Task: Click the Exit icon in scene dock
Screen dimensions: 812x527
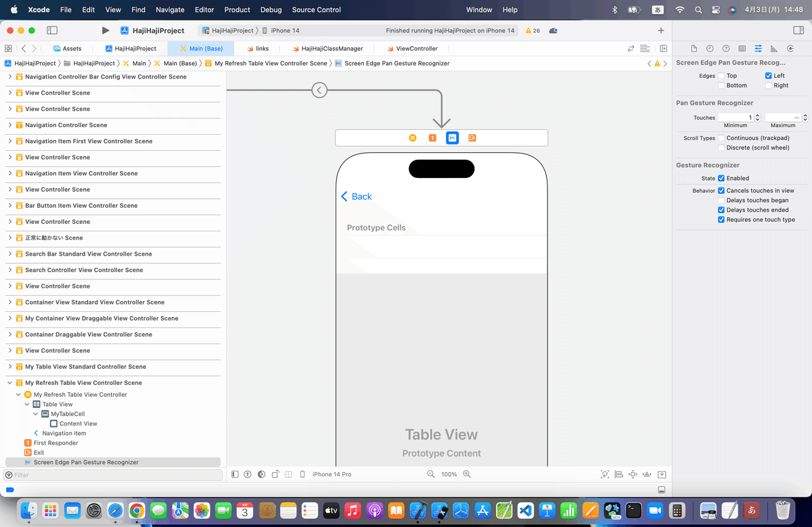Action: point(472,138)
